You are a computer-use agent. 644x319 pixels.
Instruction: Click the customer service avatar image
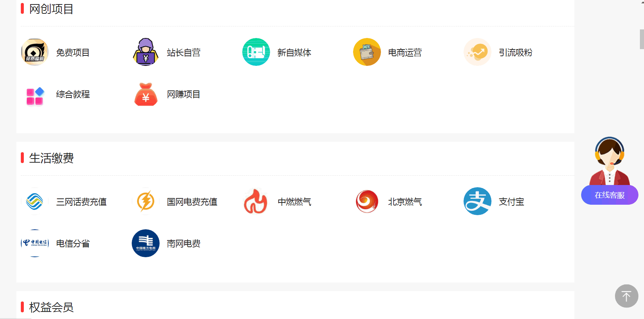pos(609,161)
